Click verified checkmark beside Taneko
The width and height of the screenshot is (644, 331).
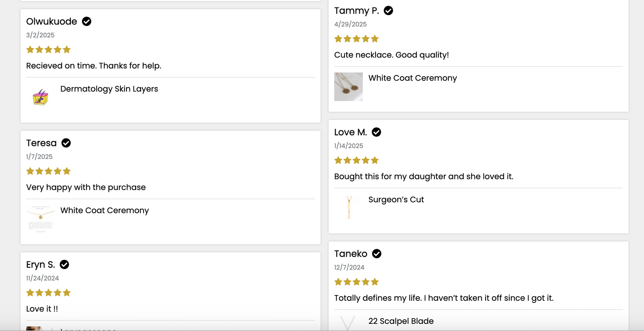[x=377, y=254]
